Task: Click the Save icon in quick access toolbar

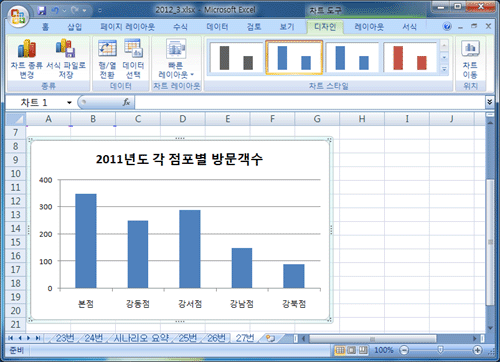Action: tap(42, 11)
